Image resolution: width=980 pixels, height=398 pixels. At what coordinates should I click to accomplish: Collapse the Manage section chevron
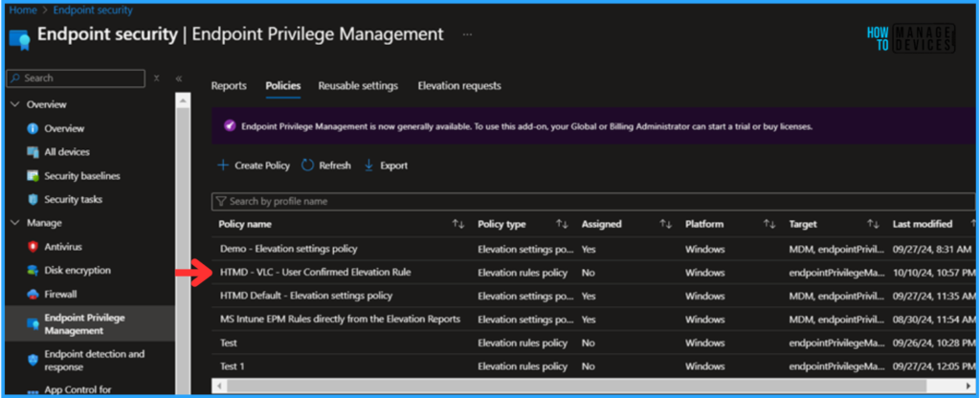pyautogui.click(x=15, y=223)
